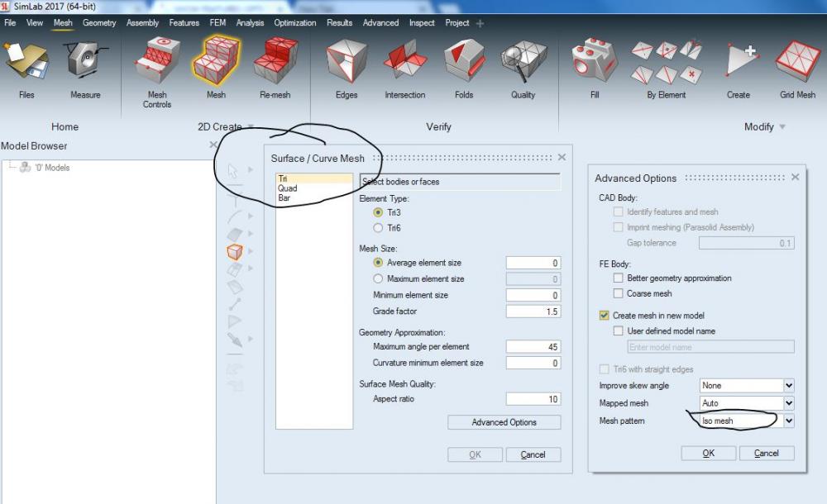
Task: Close the Surface / Curve Mesh dialog
Action: pos(562,157)
